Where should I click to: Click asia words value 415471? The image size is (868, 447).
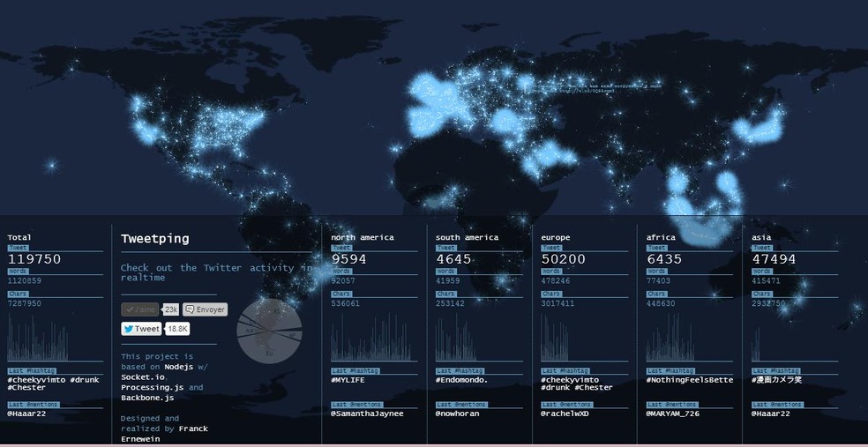pyautogui.click(x=767, y=280)
